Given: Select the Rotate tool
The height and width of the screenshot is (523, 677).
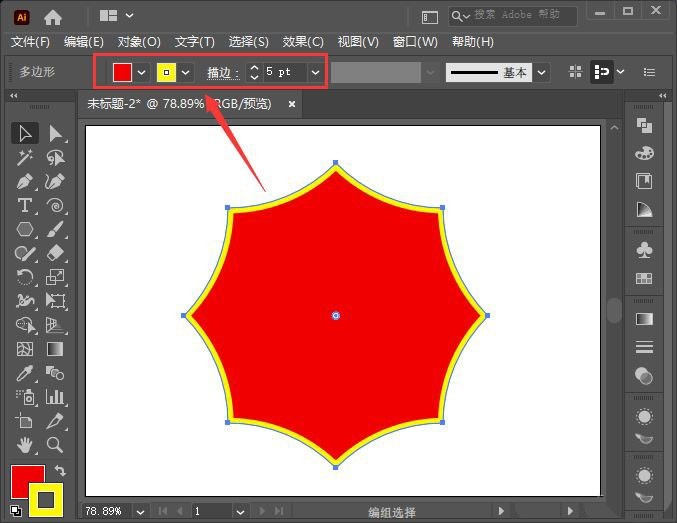Looking at the screenshot, I should tap(25, 277).
